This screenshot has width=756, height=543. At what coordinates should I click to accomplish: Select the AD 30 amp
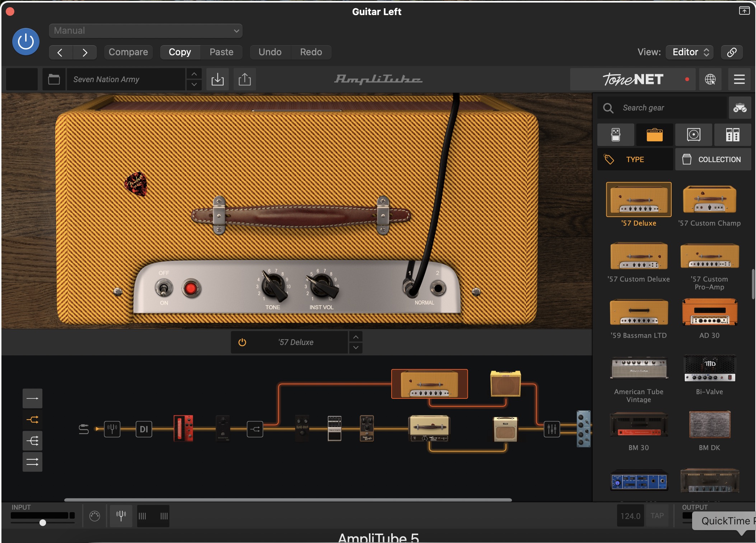709,312
